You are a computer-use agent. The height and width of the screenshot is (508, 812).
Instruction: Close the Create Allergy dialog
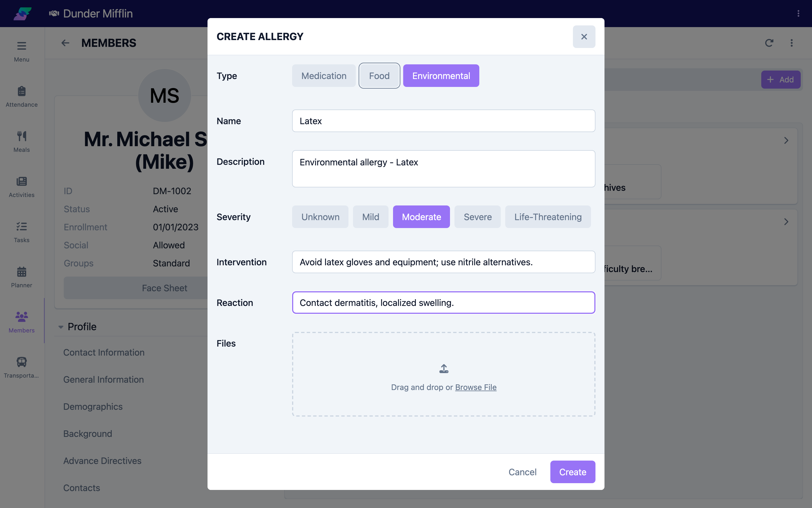584,37
